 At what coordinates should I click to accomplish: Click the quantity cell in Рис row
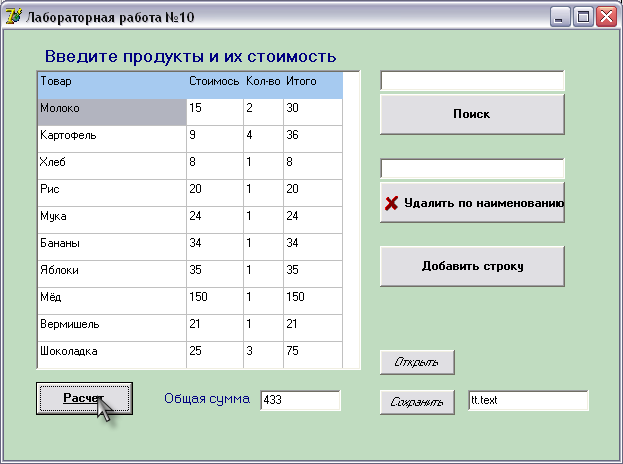click(263, 193)
